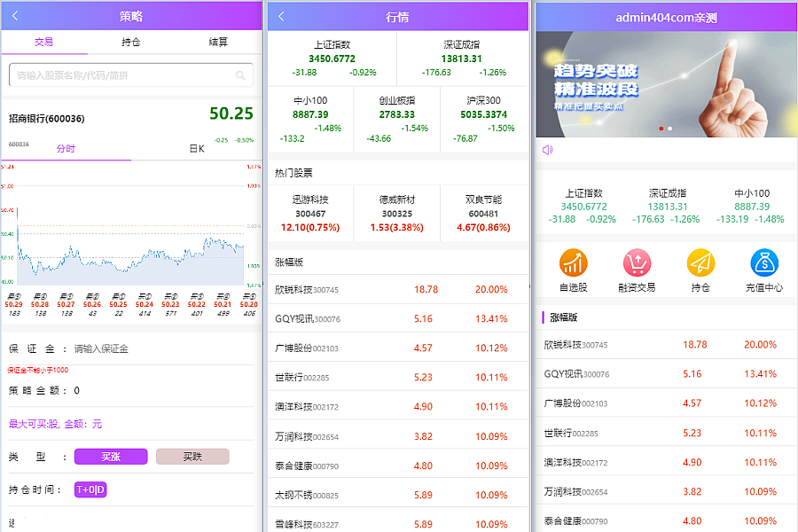This screenshot has height=532, width=798.
Task: Open 泰合健康 row in 行情 gainers list
Action: [398, 465]
